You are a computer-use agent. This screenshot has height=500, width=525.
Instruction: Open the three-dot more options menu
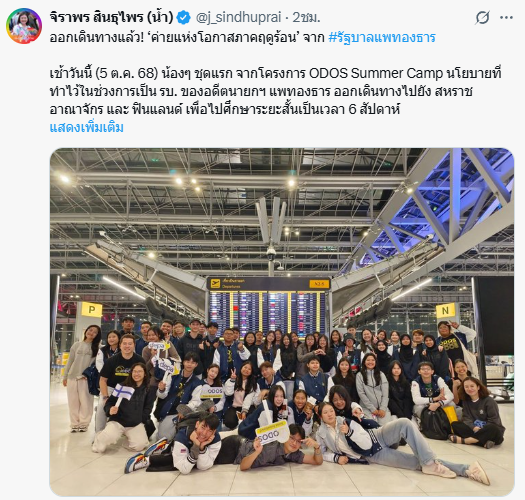506,18
